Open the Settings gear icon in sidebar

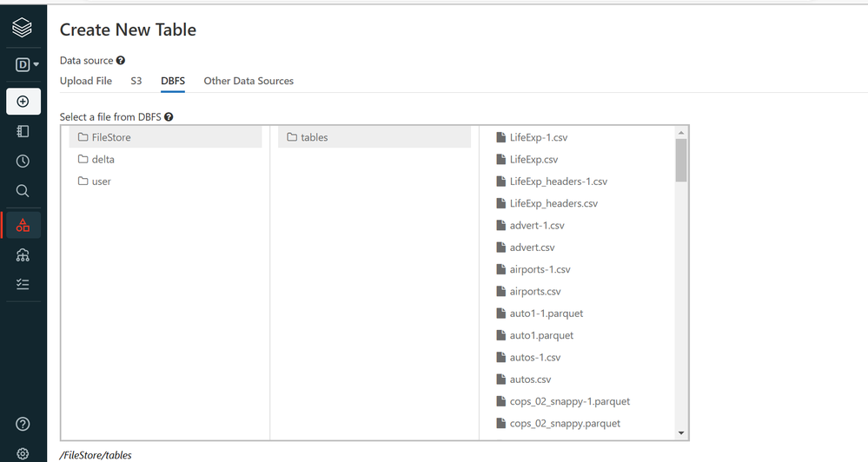[23, 453]
